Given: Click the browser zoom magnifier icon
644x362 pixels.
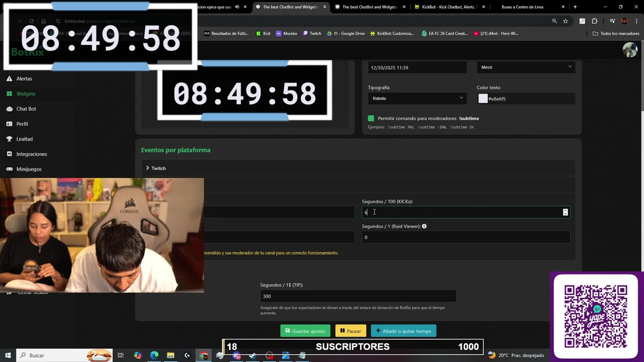Looking at the screenshot, I should pos(554,21).
